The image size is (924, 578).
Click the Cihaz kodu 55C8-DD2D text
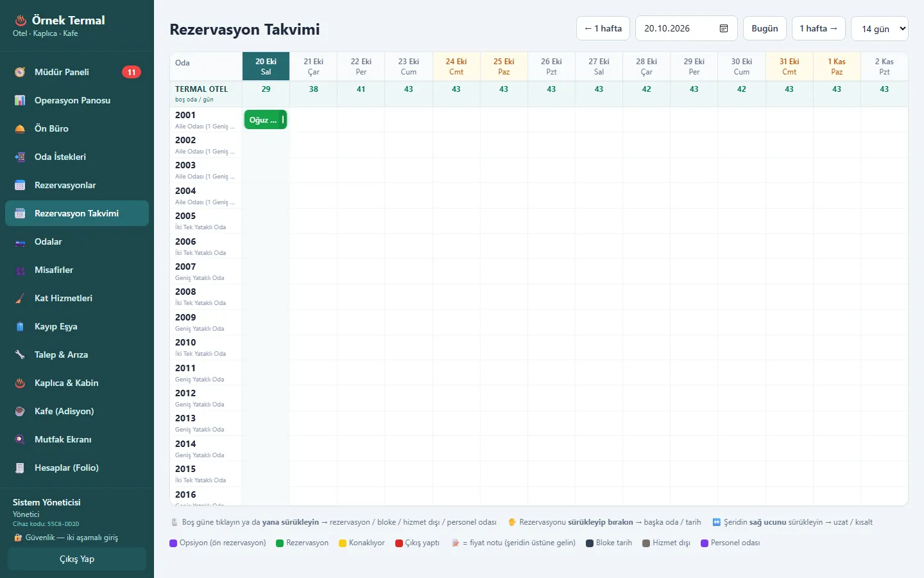[46, 524]
